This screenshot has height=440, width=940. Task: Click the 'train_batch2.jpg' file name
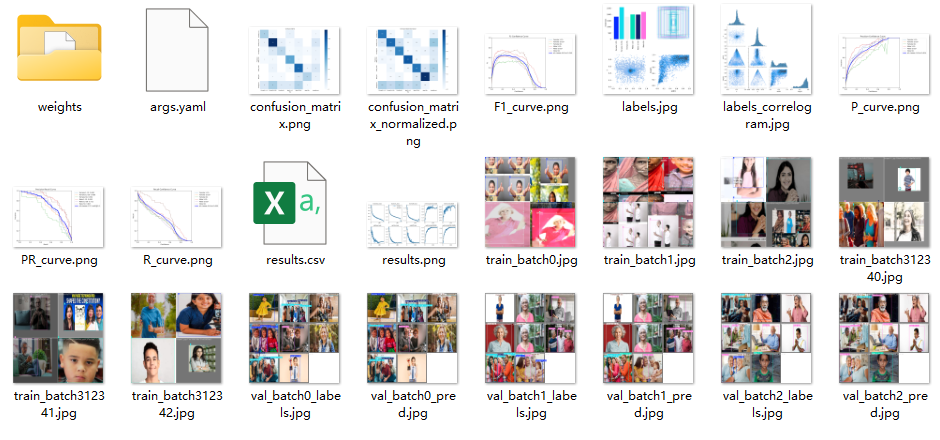[766, 261]
